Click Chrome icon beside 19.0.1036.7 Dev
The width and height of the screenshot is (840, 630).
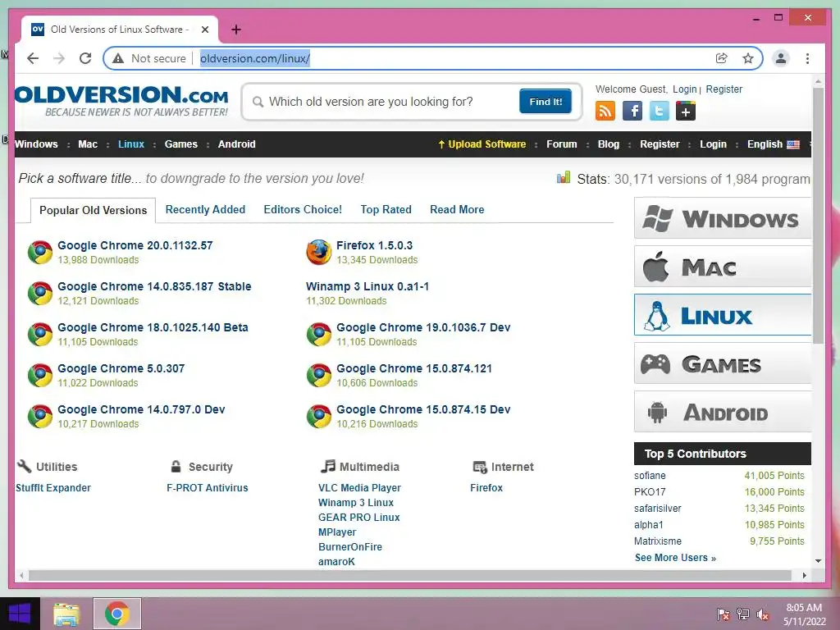[x=319, y=335]
